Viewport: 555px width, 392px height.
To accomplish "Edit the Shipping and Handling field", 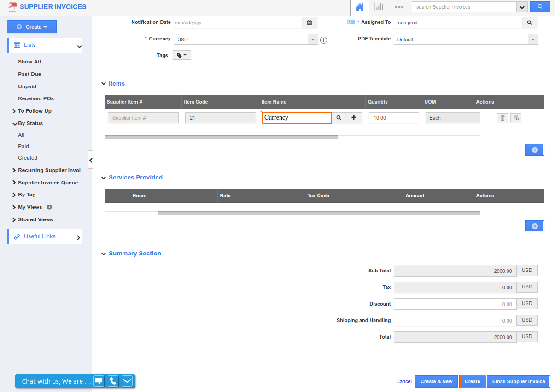I will pos(455,321).
